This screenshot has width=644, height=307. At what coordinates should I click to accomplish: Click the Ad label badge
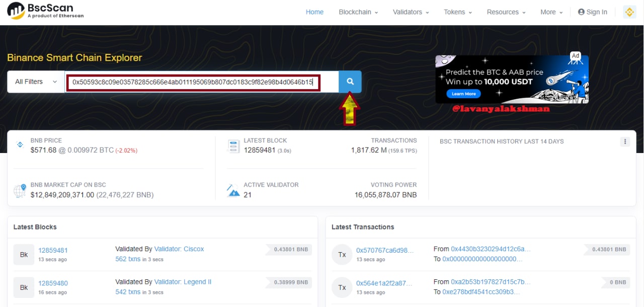(x=575, y=55)
